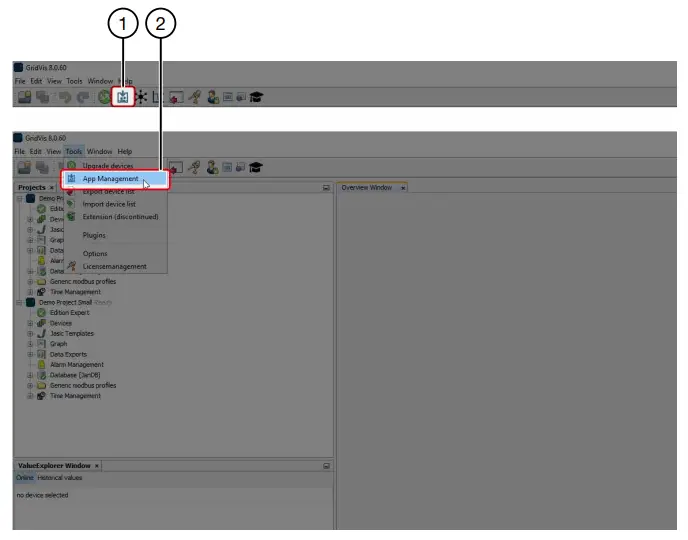688x540 pixels.
Task: Click small list window icon in upper toolbar
Action: 228,97
